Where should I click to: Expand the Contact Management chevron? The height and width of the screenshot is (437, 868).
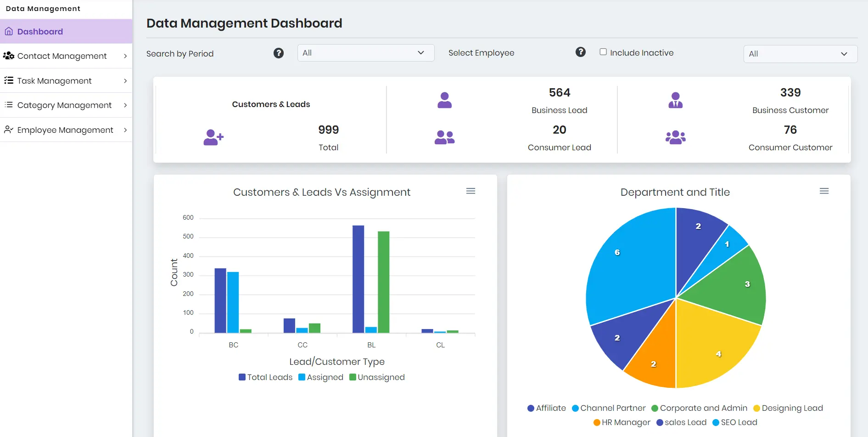pos(125,56)
